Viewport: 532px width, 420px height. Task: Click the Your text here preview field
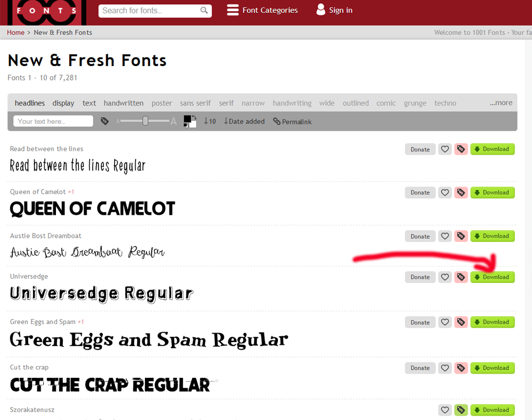53,121
